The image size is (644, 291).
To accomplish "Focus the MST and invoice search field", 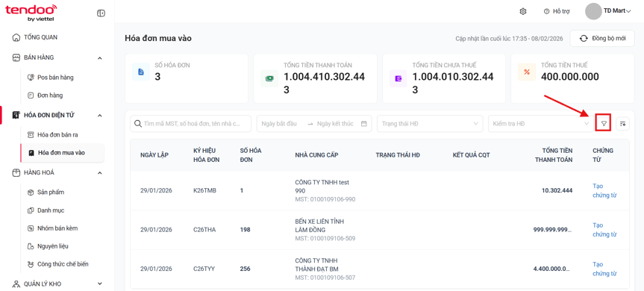I will [x=190, y=124].
